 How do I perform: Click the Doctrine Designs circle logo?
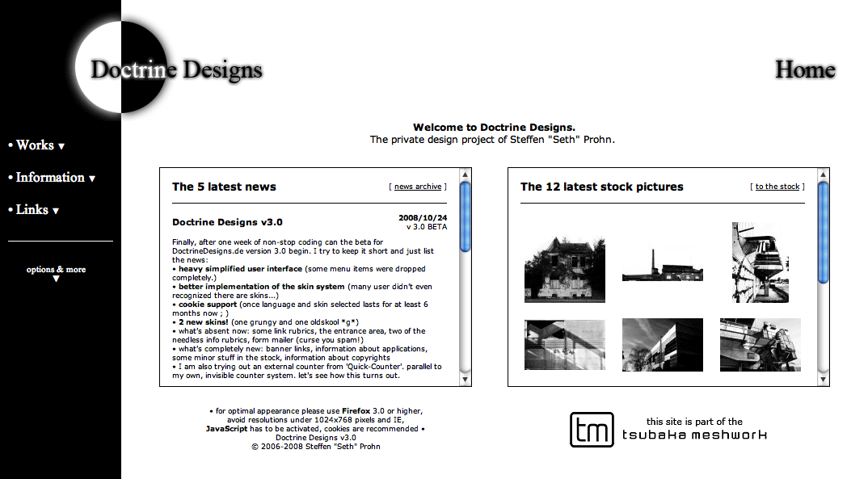pos(120,67)
